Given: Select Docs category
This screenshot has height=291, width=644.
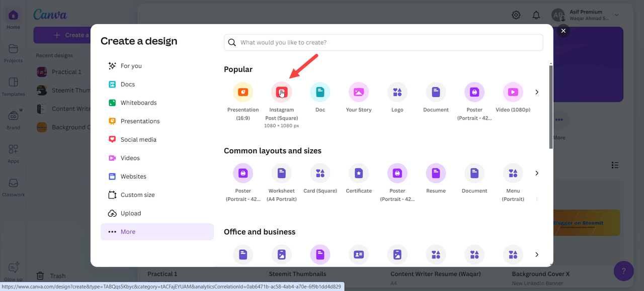Looking at the screenshot, I should pyautogui.click(x=157, y=84).
